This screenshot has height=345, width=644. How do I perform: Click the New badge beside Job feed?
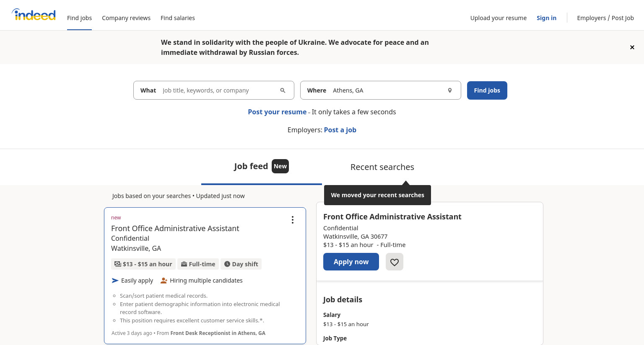[280, 166]
